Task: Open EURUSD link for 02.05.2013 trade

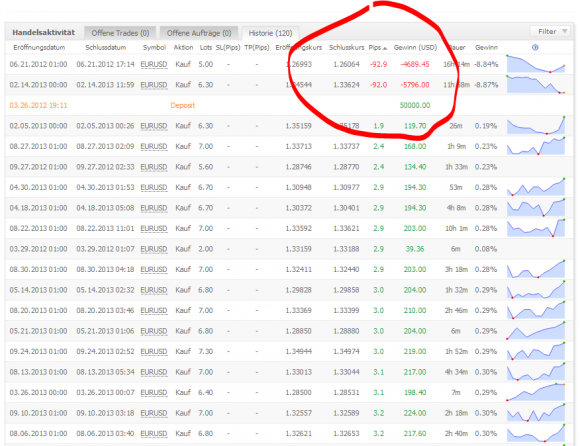Action: point(154,126)
